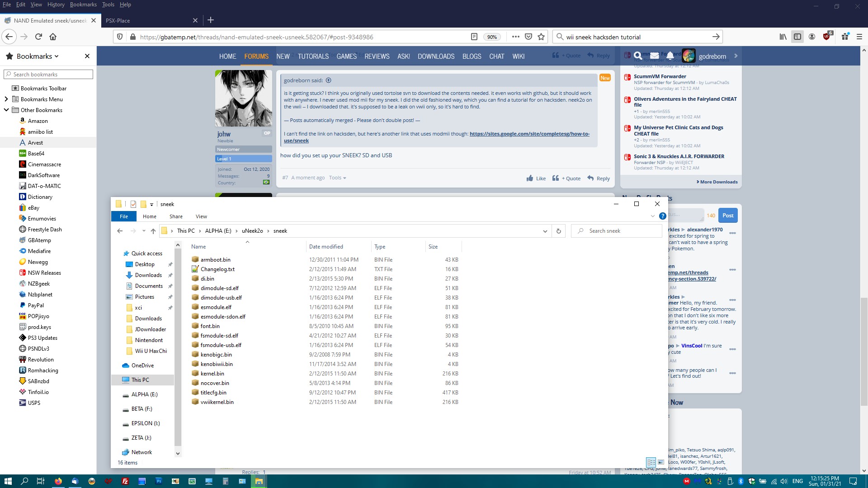Reload the GBAtemp page
The image size is (868, 488).
coord(38,37)
